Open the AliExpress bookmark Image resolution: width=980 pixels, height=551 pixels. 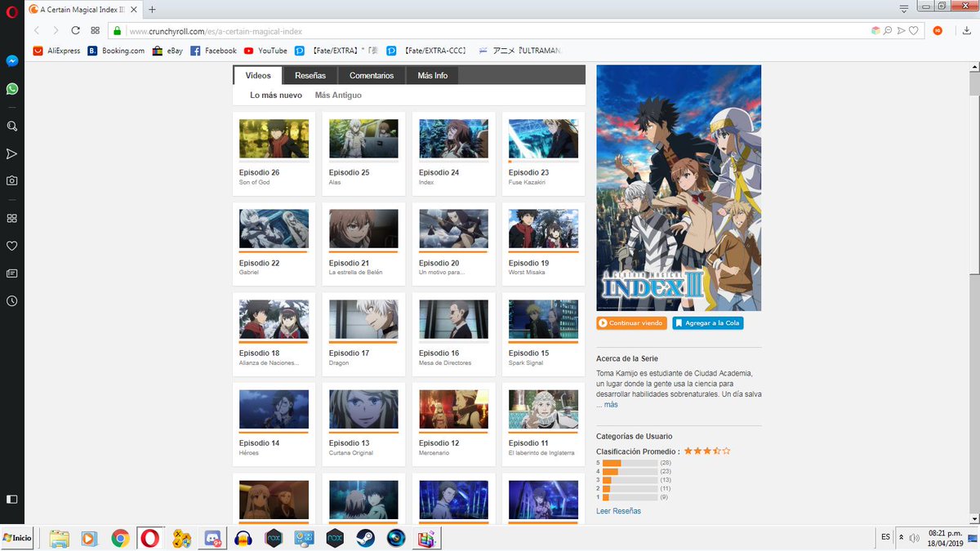click(56, 51)
